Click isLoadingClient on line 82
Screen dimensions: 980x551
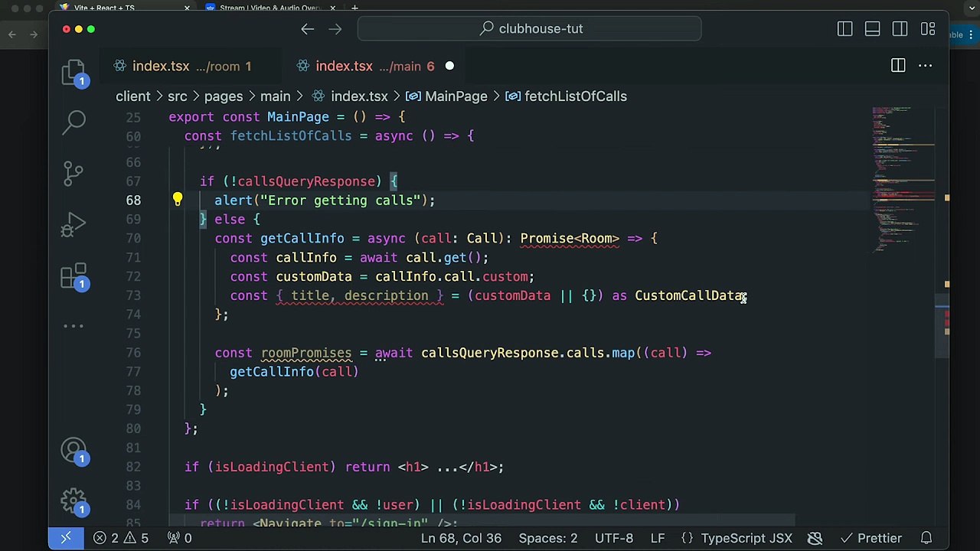271,467
